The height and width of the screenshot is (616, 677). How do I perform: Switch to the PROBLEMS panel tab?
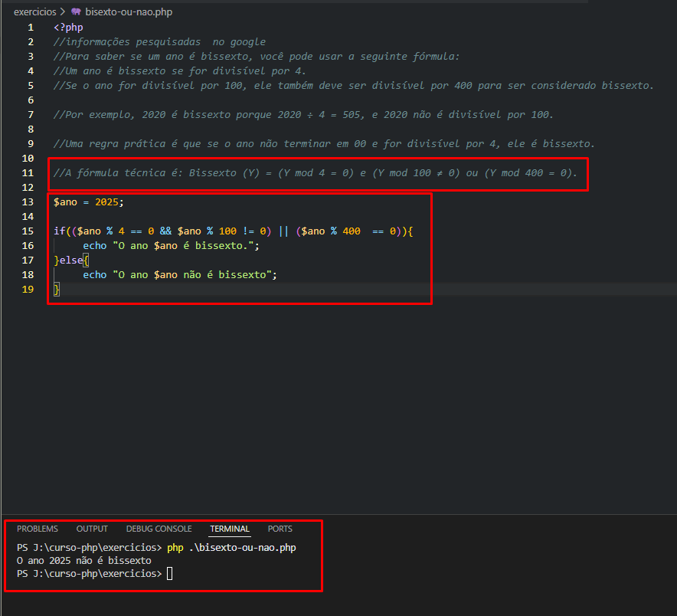click(38, 529)
